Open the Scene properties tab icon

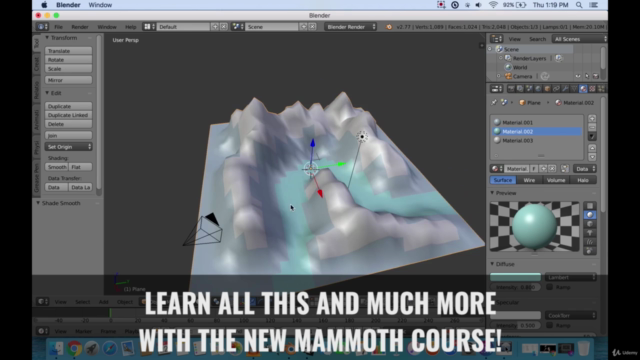click(x=529, y=89)
